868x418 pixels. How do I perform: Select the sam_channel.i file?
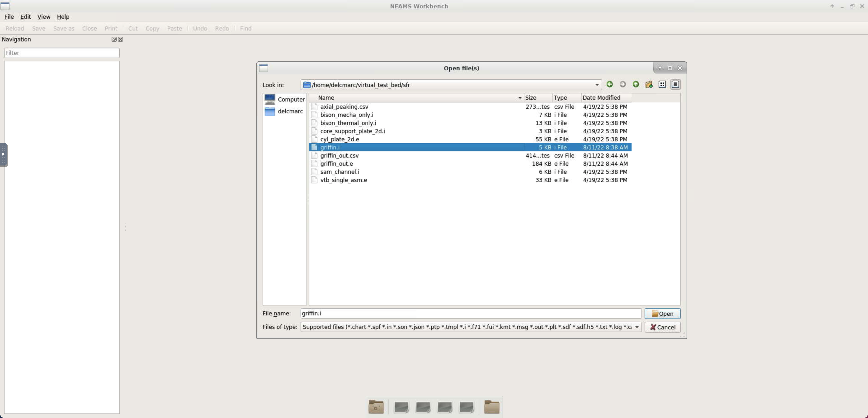point(470,172)
